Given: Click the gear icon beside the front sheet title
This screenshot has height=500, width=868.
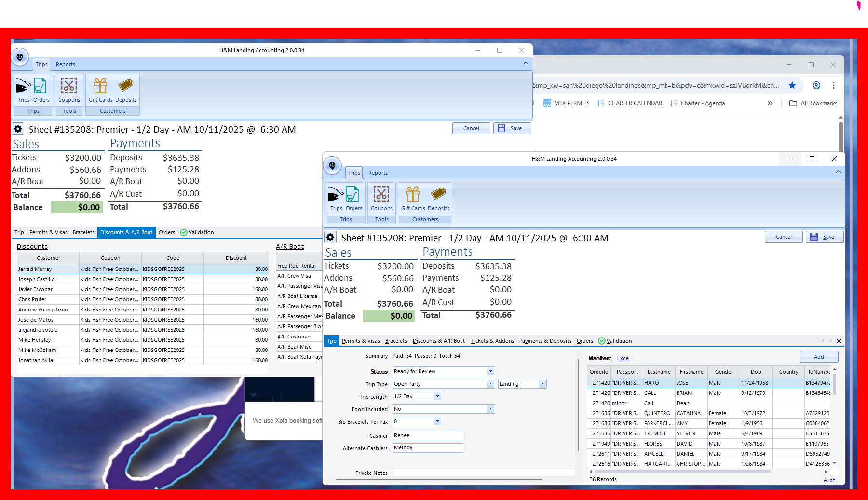Looking at the screenshot, I should [x=330, y=237].
